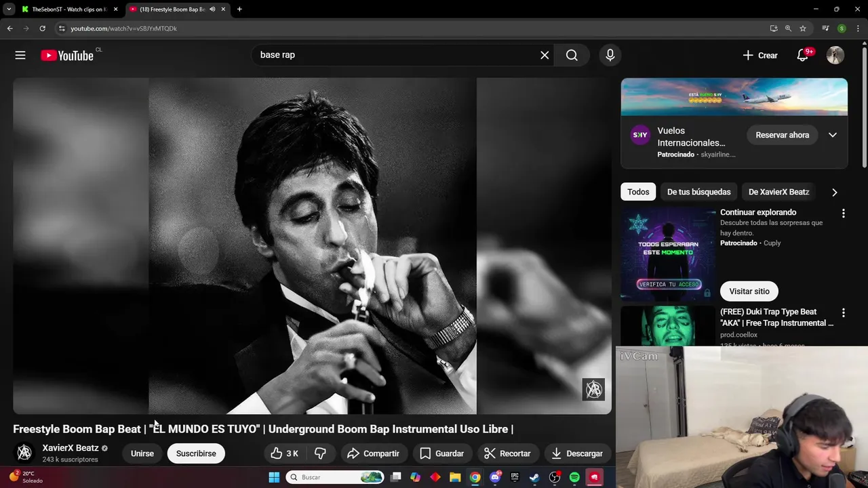The width and height of the screenshot is (868, 488).
Task: Bookmark this page with the star
Action: [x=803, y=28]
